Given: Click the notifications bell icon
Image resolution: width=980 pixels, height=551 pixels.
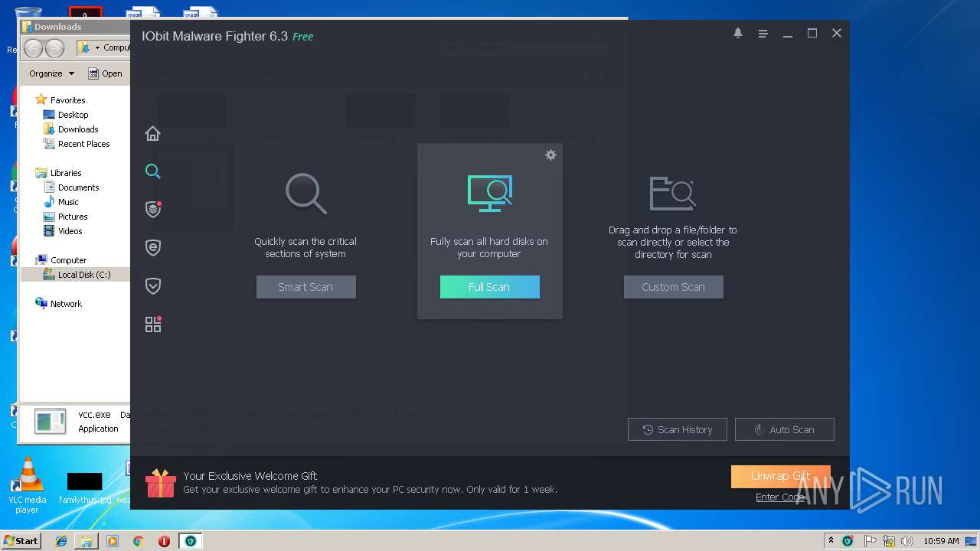Looking at the screenshot, I should pos(738,33).
